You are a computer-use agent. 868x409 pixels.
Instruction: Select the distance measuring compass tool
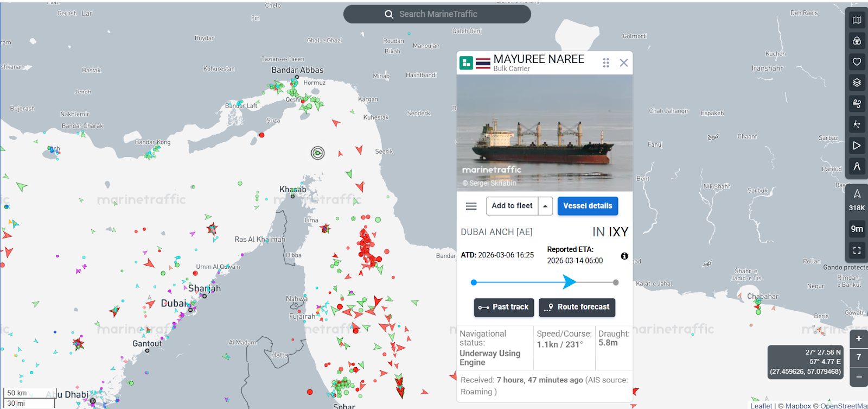click(857, 166)
